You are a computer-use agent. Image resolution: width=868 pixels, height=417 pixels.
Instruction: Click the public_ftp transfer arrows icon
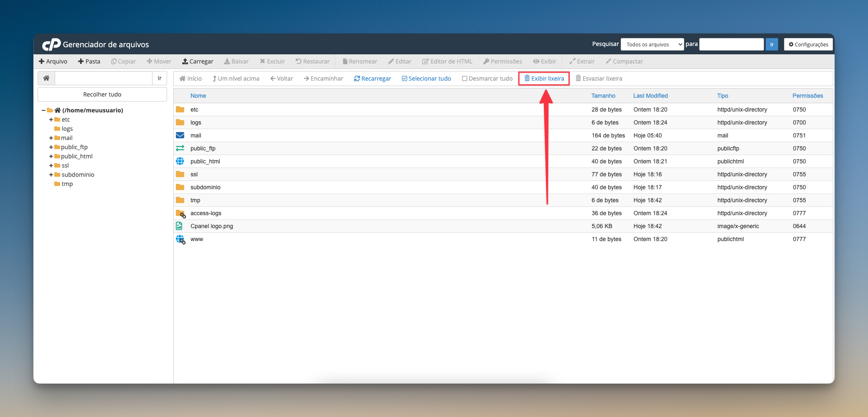point(180,148)
